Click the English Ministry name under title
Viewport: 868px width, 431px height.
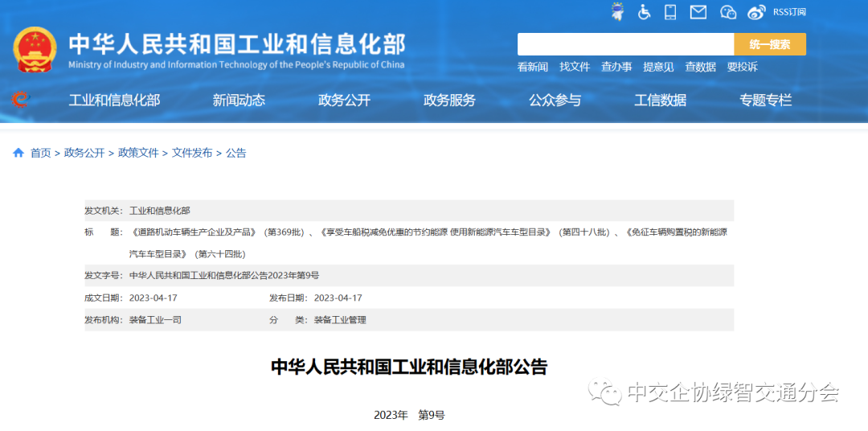236,65
